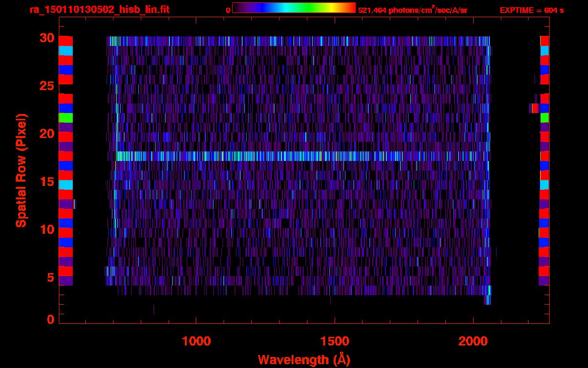The height and width of the screenshot is (368, 588).
Task: Click the 2000 tick label on the wavelength axis
Action: pos(473,341)
